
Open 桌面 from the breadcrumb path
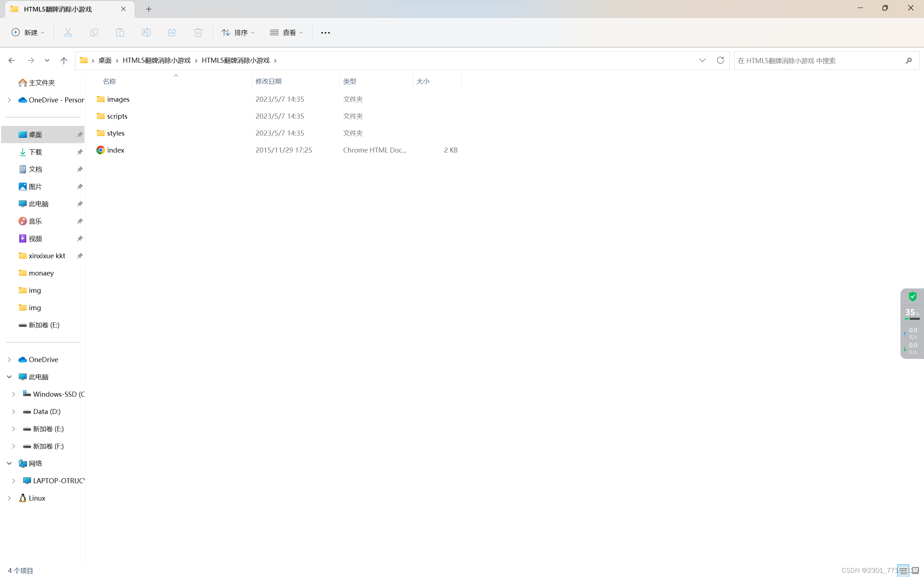(x=104, y=60)
